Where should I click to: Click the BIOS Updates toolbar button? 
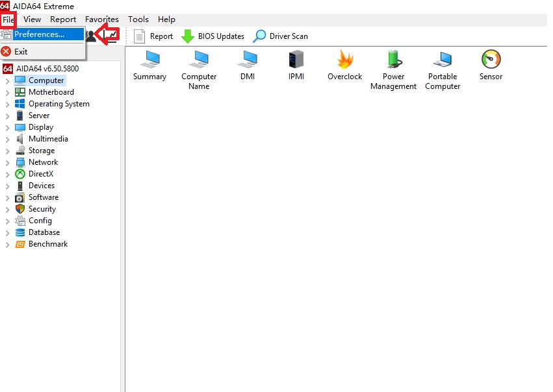point(212,36)
